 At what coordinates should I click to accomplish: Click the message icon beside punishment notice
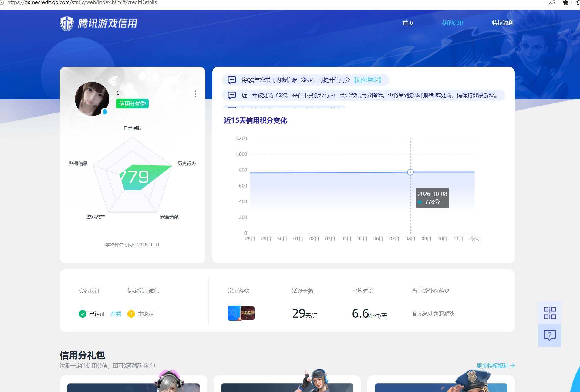point(232,95)
